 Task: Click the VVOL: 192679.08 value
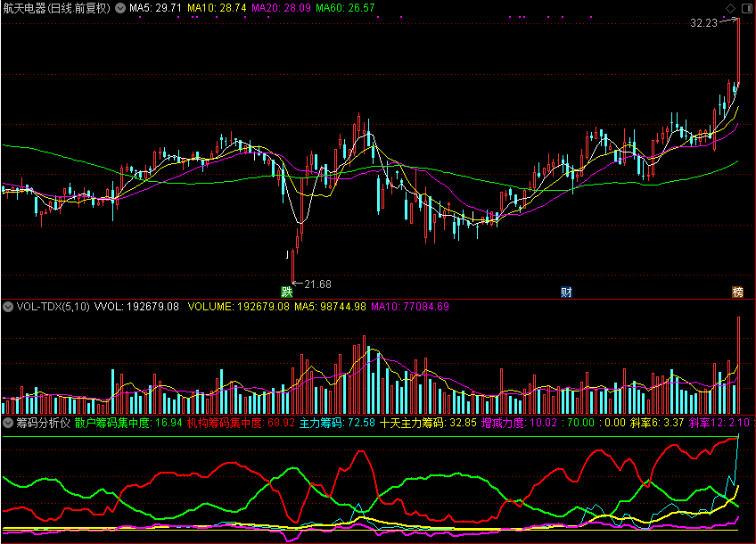click(x=136, y=307)
